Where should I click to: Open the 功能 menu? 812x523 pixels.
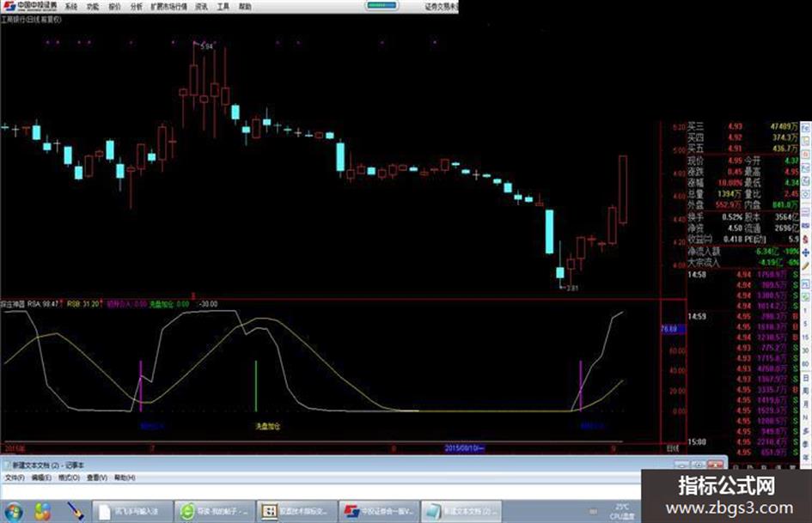(93, 7)
